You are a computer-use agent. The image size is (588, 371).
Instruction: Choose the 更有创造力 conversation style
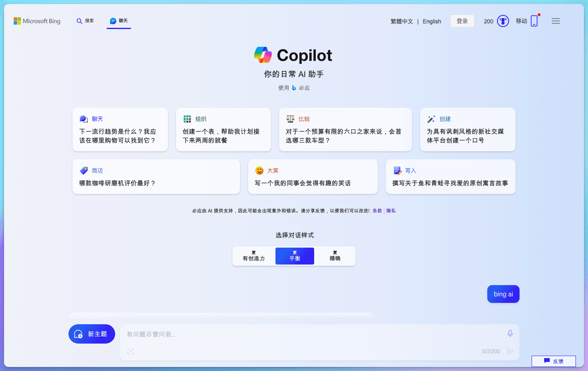click(x=254, y=256)
